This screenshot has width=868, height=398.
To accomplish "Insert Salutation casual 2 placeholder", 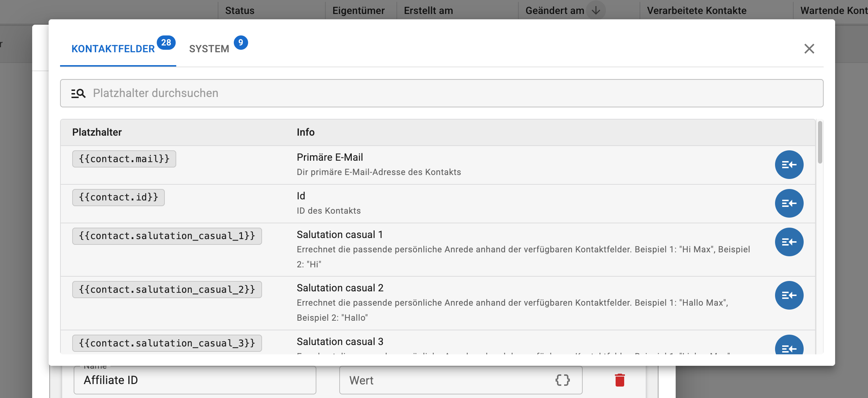I will tap(789, 295).
